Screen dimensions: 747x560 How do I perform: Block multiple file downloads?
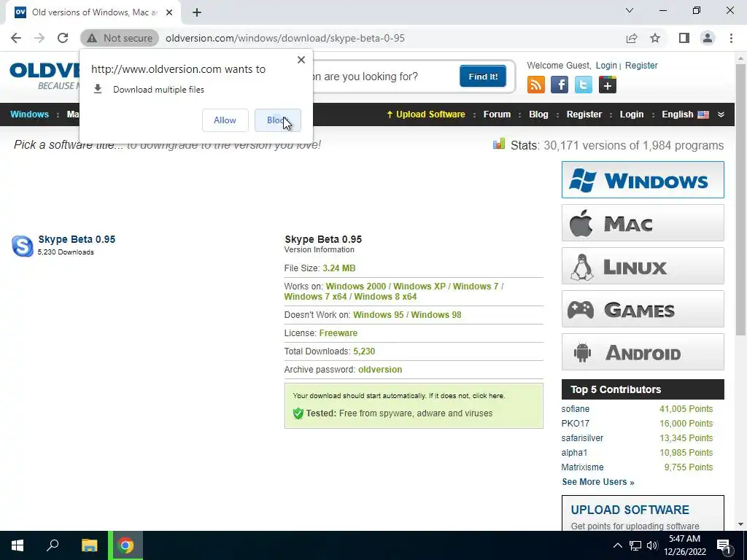(x=278, y=120)
